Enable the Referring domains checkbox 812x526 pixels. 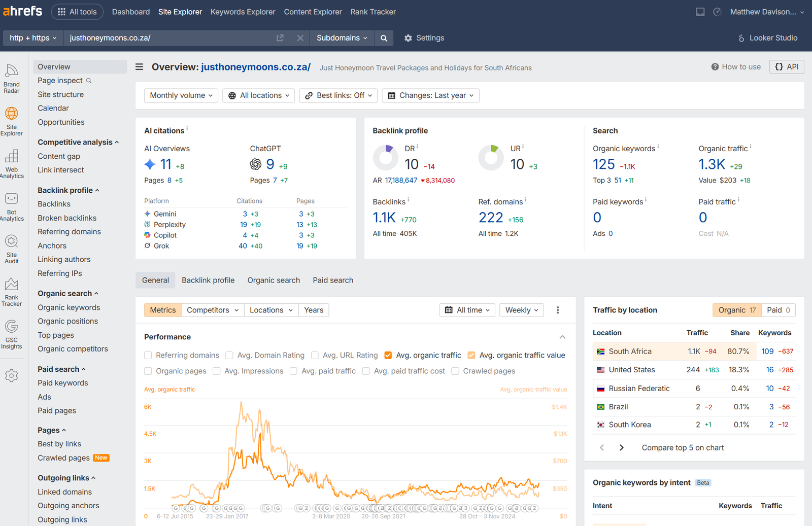pos(148,355)
